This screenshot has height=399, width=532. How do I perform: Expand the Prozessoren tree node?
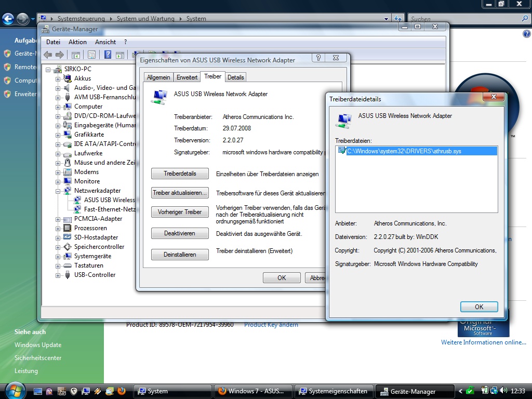[x=58, y=229]
